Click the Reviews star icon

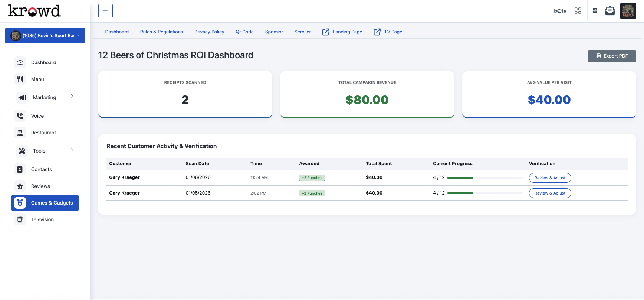20,186
